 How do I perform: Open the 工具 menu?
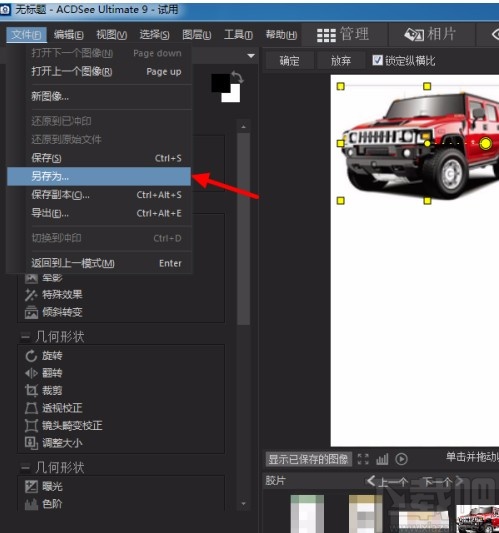238,35
